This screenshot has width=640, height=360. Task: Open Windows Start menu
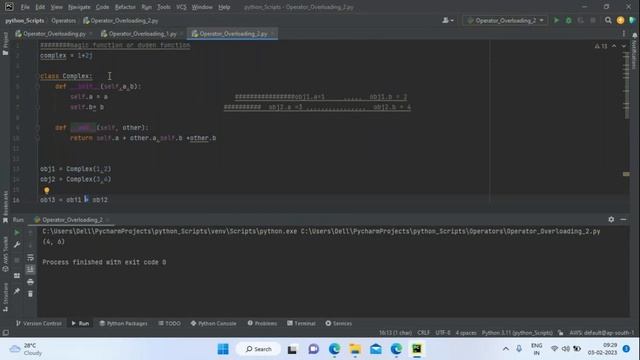pyautogui.click(x=223, y=349)
